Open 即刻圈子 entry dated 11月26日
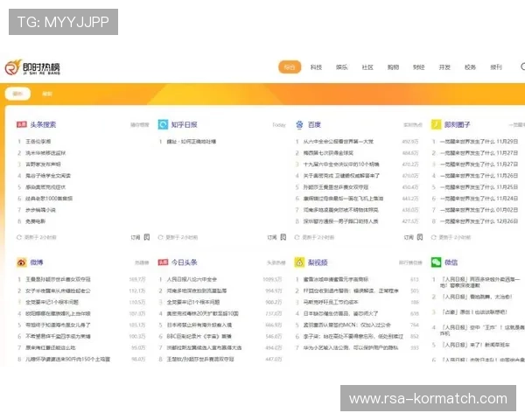The image size is (525, 420). (479, 176)
